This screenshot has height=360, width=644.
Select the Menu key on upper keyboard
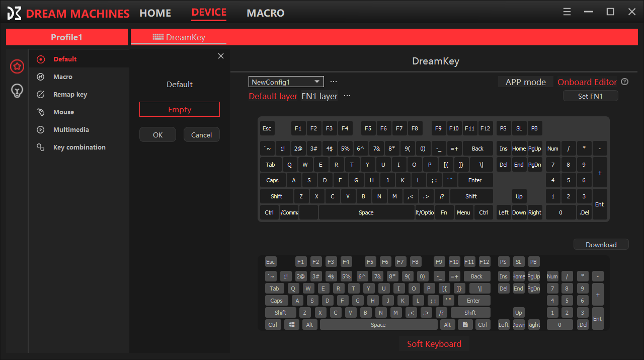[463, 212]
